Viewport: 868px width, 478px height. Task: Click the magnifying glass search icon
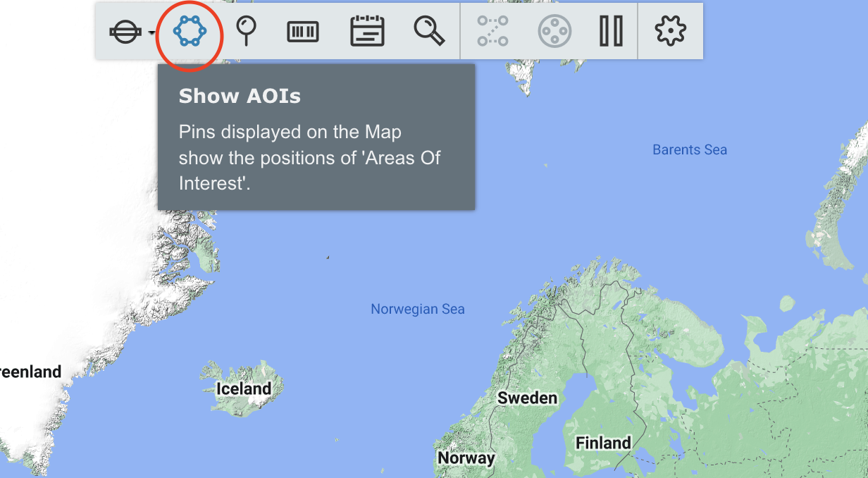(x=428, y=32)
